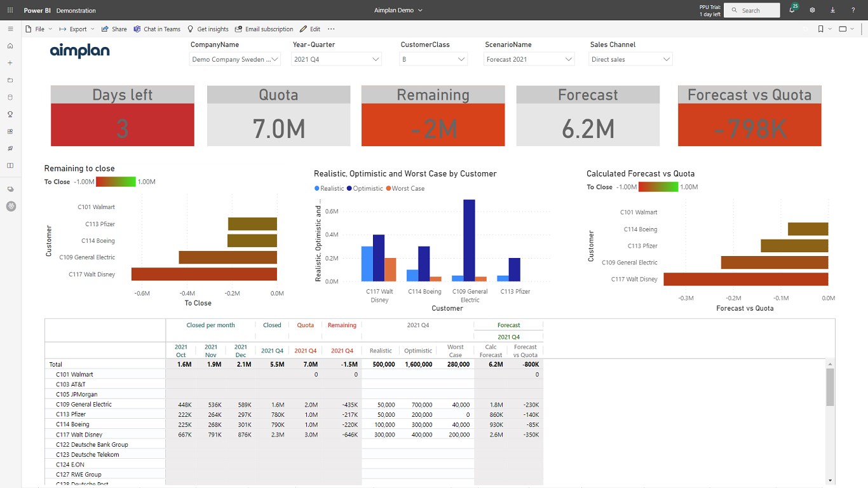
Task: Click the 2021 Dec column header
Action: point(241,351)
